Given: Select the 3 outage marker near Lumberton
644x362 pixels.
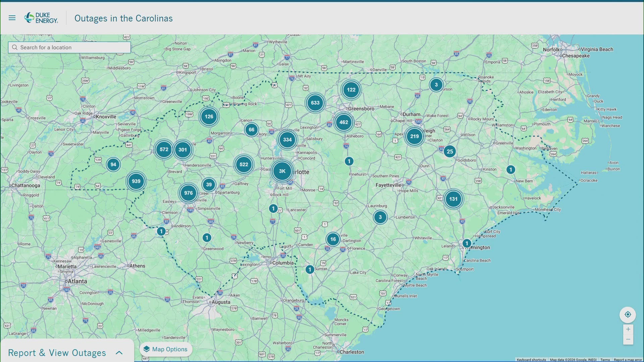Looking at the screenshot, I should [380, 217].
